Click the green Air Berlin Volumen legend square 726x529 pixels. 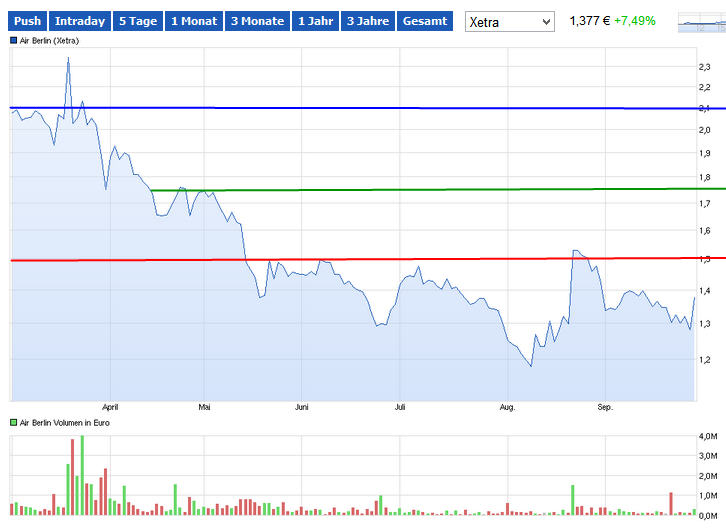tap(13, 423)
